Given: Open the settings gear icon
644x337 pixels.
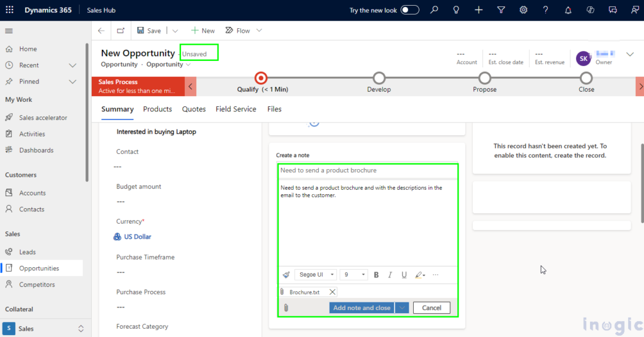Looking at the screenshot, I should tap(523, 10).
